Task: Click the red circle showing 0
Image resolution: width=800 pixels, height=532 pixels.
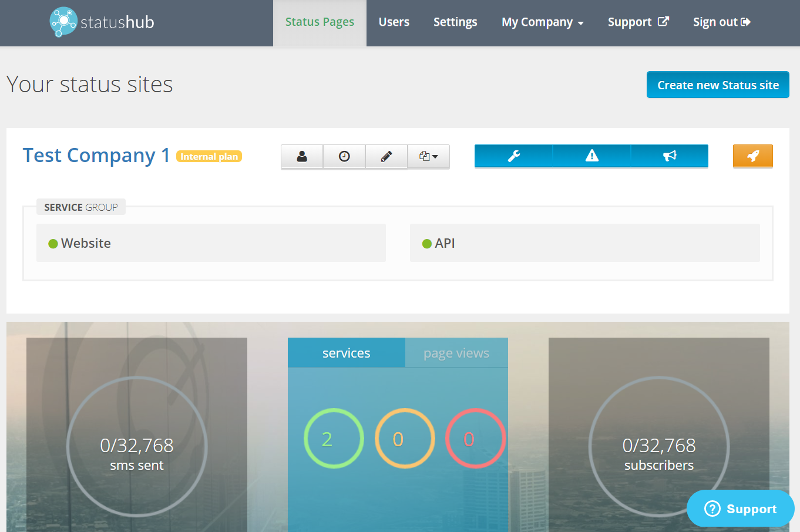Action: tap(475, 438)
